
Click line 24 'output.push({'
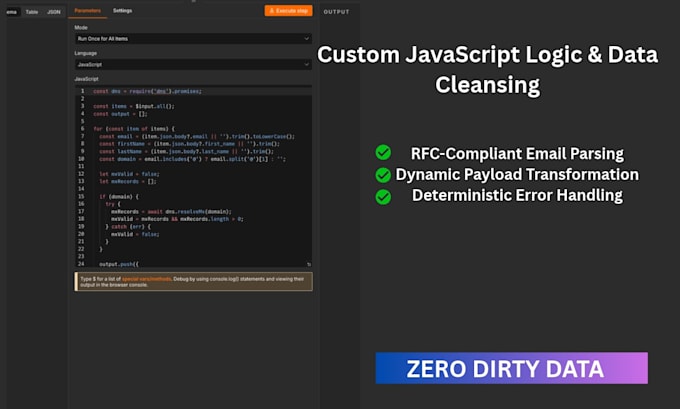click(119, 264)
